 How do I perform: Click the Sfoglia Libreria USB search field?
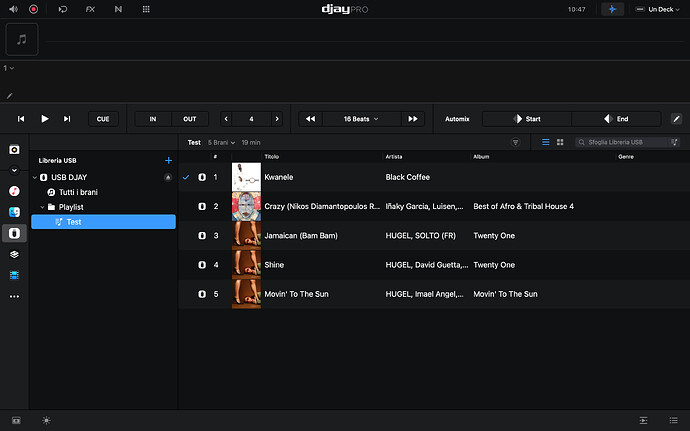627,142
